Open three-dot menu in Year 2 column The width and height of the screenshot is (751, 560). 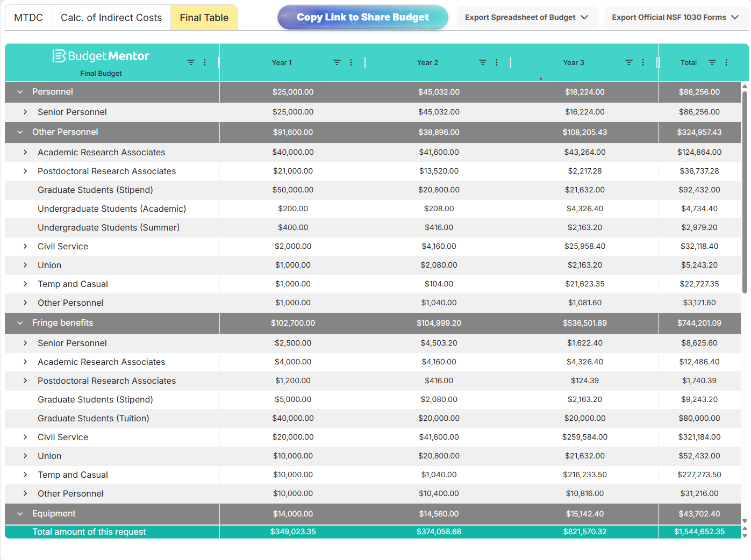[x=497, y=62]
